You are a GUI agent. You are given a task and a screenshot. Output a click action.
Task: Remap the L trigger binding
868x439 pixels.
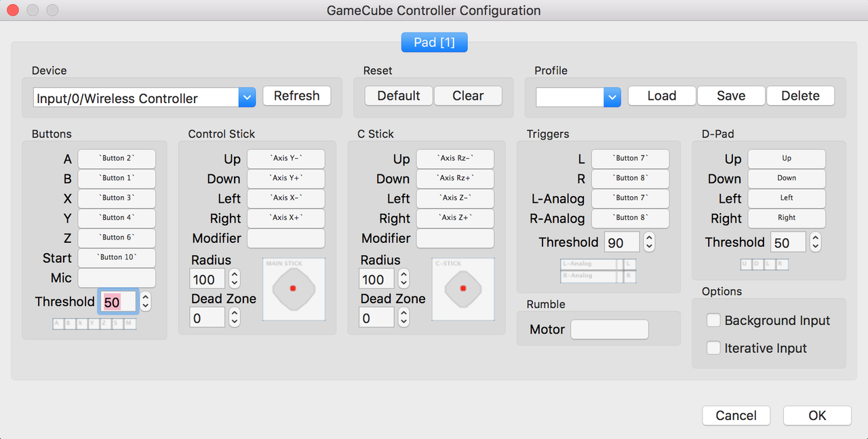tap(630, 159)
